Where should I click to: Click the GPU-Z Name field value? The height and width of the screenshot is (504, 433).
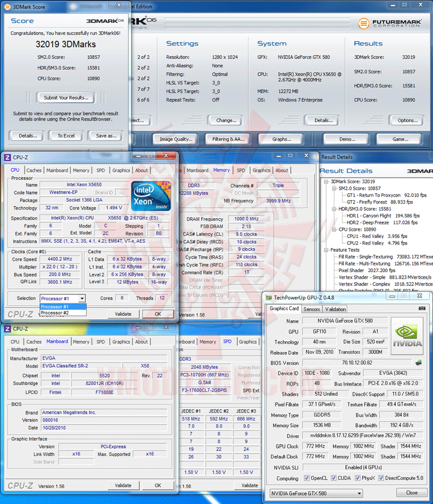pyautogui.click(x=345, y=321)
